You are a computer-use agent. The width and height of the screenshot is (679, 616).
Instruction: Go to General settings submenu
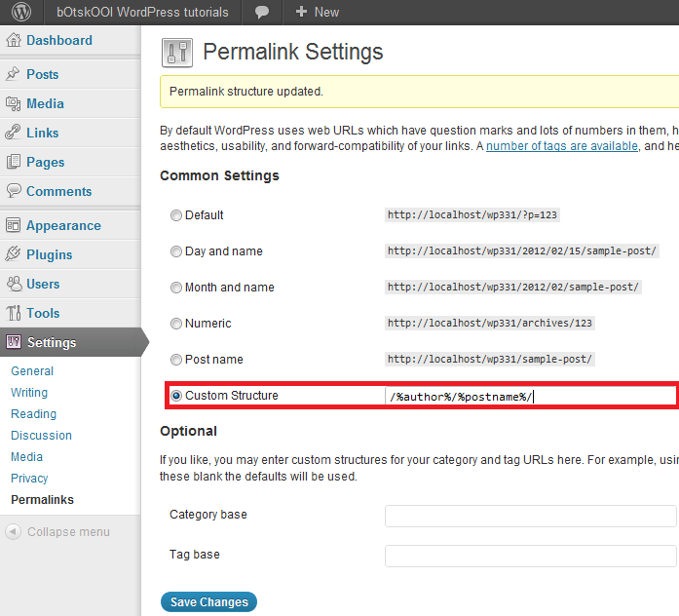(x=32, y=370)
